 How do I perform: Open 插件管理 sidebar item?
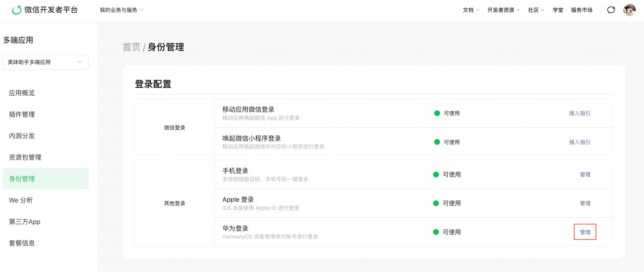(x=22, y=115)
